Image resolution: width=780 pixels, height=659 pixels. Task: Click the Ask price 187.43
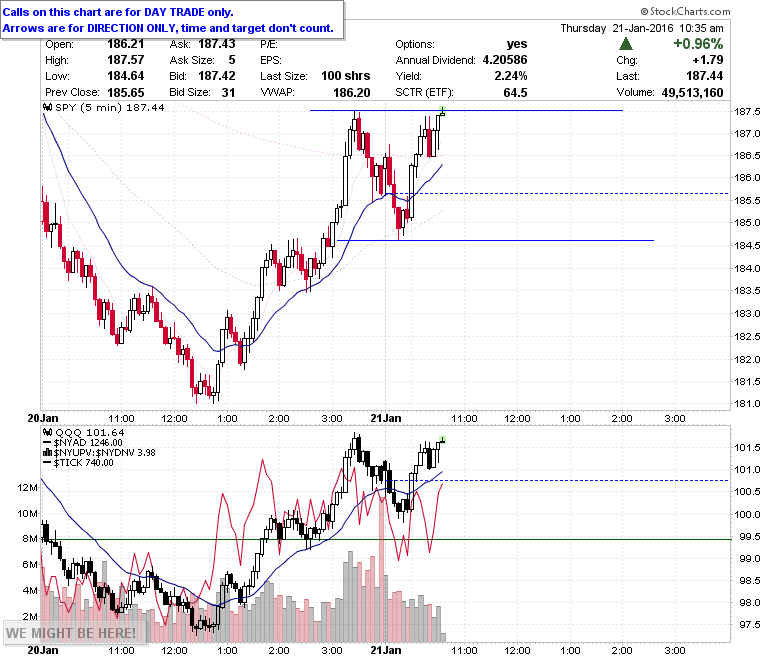[x=216, y=44]
